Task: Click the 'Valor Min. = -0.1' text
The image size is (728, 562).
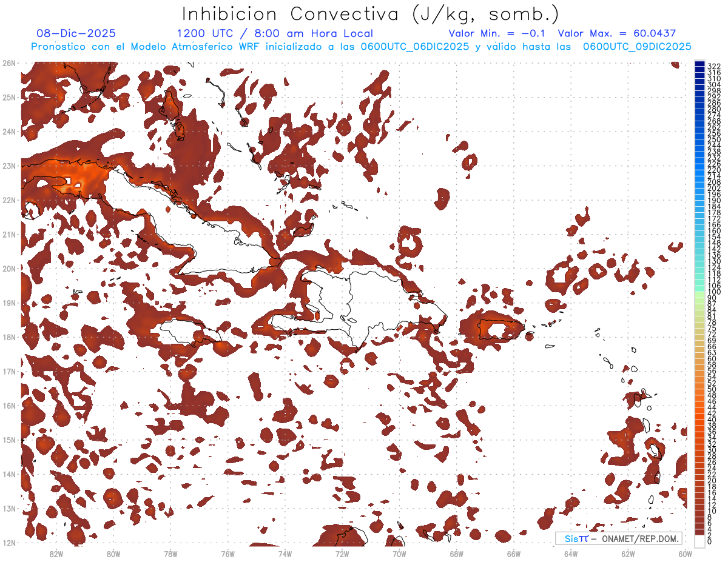Action: [x=497, y=33]
